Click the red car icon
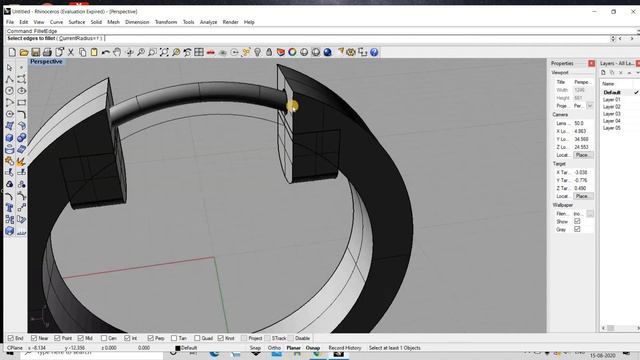The height and width of the screenshot is (360, 640). click(211, 52)
